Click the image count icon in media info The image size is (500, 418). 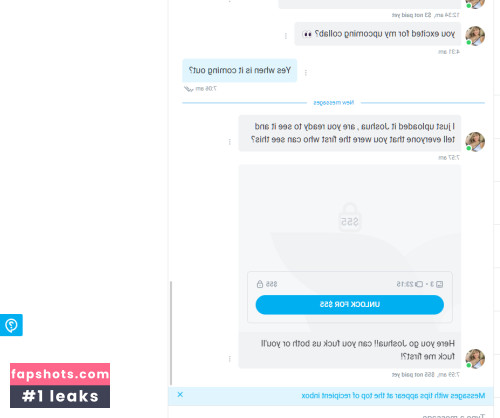(440, 284)
